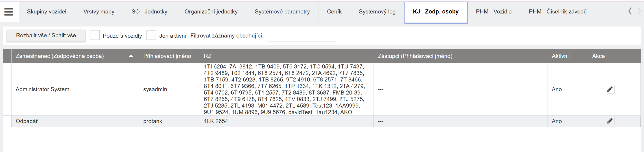Viewport: 644px width, 152px height.
Task: Switch to the PHM - Vozidla tab
Action: coord(493,12)
